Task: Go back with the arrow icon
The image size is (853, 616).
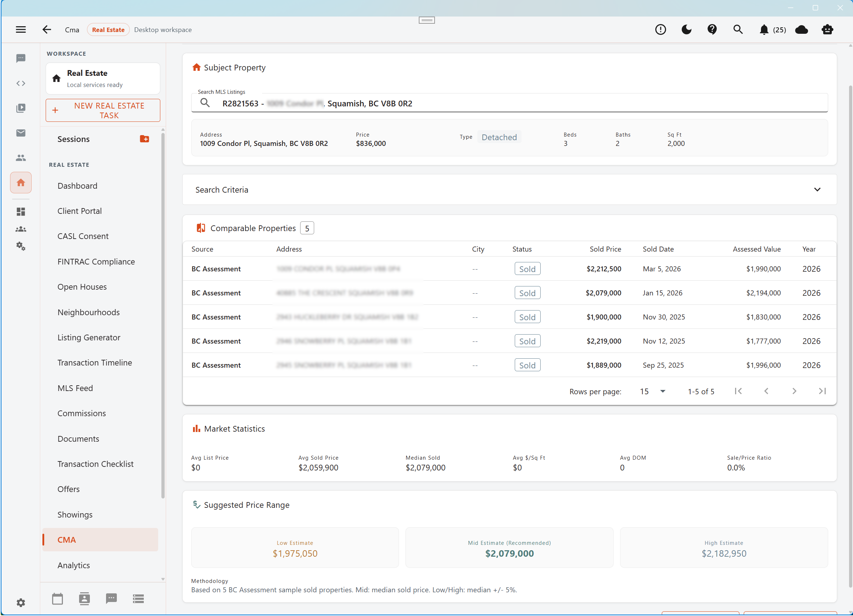Action: pyautogui.click(x=47, y=29)
